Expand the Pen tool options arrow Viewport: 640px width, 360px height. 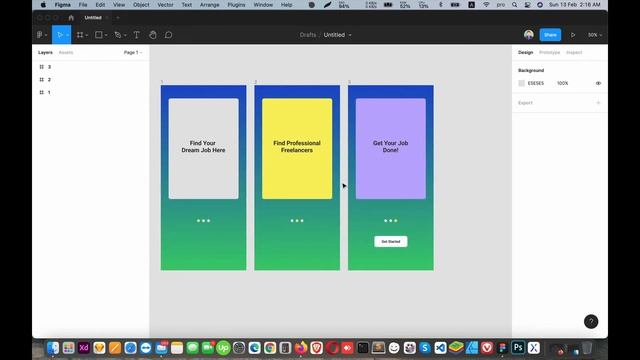pyautogui.click(x=125, y=36)
